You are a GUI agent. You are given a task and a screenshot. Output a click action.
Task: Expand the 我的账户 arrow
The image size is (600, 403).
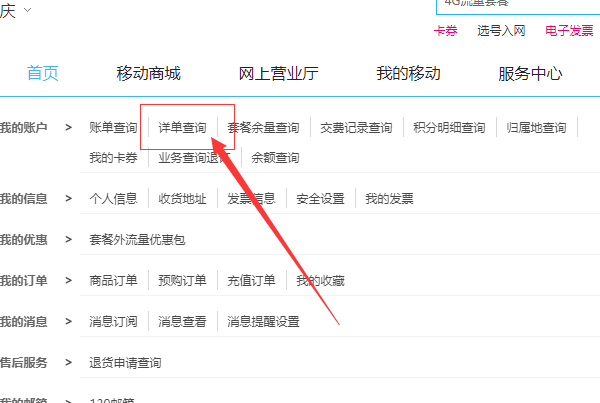point(68,128)
